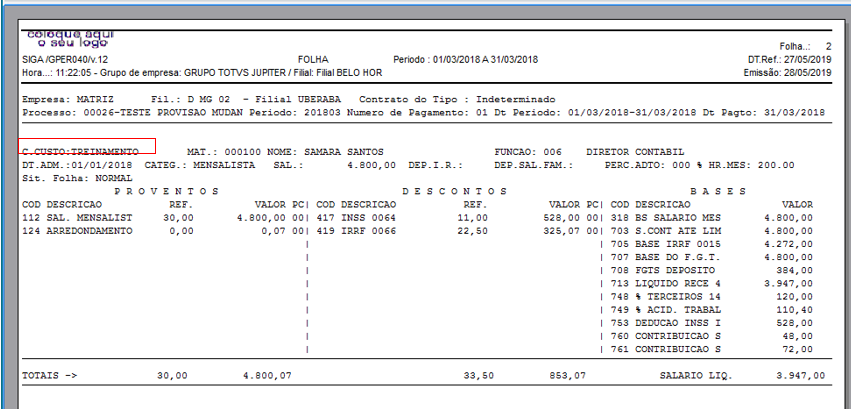
Task: Select the 'FOLHA' report title
Action: coord(313,60)
